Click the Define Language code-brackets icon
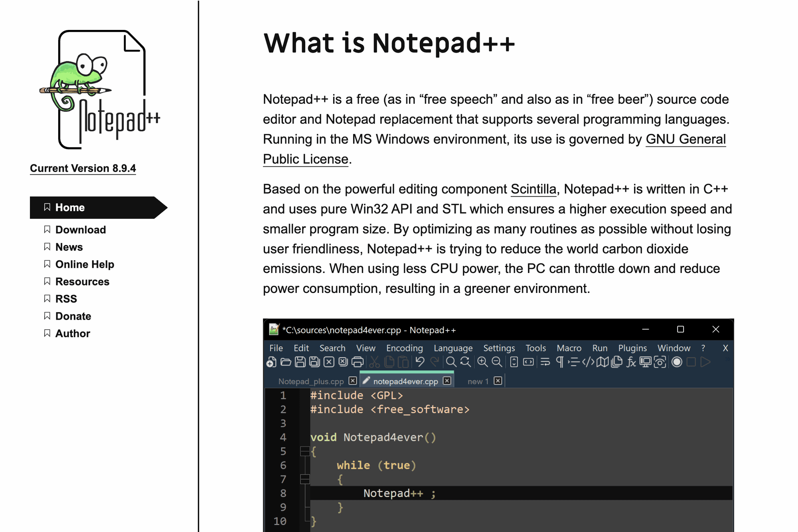The image size is (798, 532). click(x=588, y=362)
